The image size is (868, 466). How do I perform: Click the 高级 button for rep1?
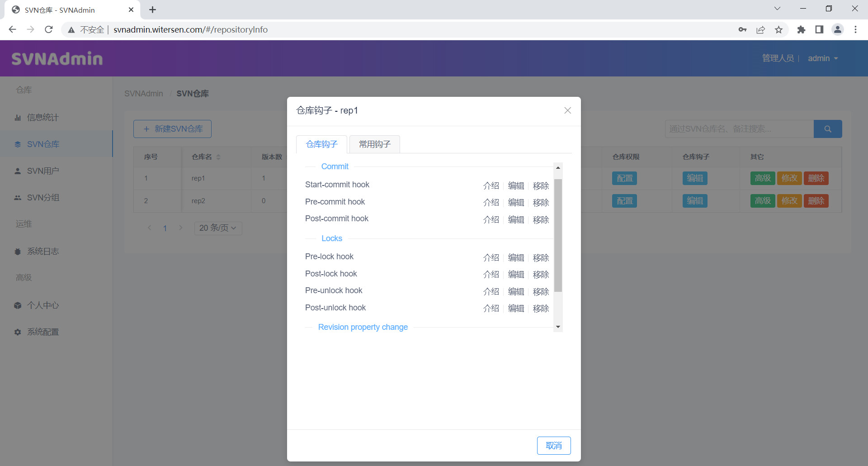coord(763,178)
